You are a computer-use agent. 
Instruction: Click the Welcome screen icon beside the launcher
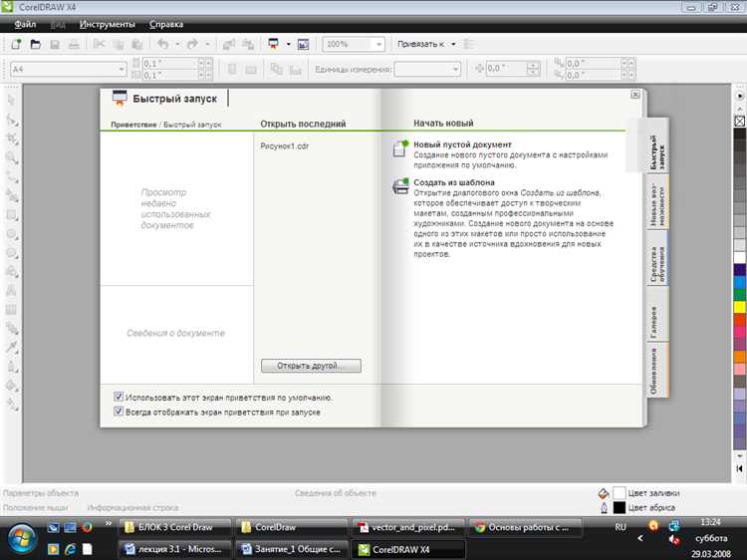(303, 44)
